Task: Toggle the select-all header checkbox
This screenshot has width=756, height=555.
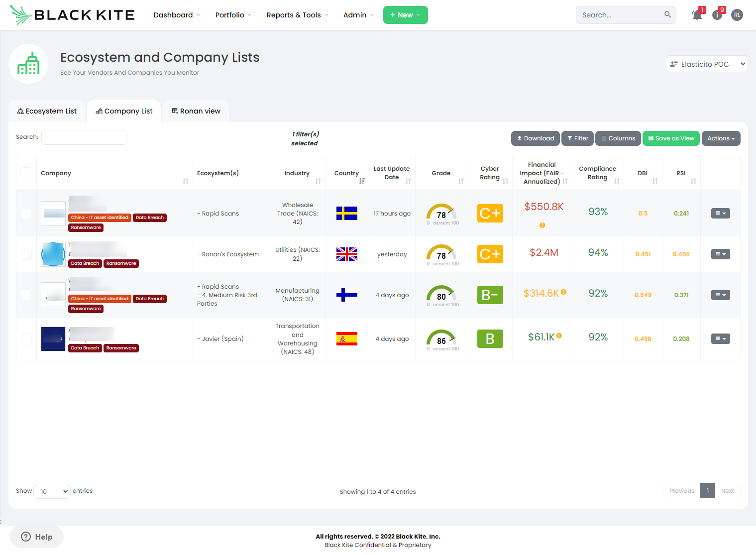Action: 26,173
